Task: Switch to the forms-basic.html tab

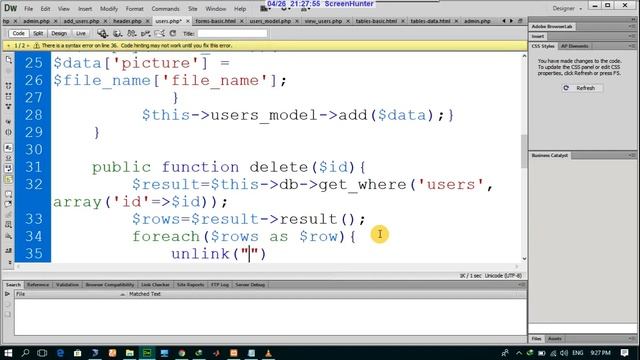Action: (x=216, y=21)
